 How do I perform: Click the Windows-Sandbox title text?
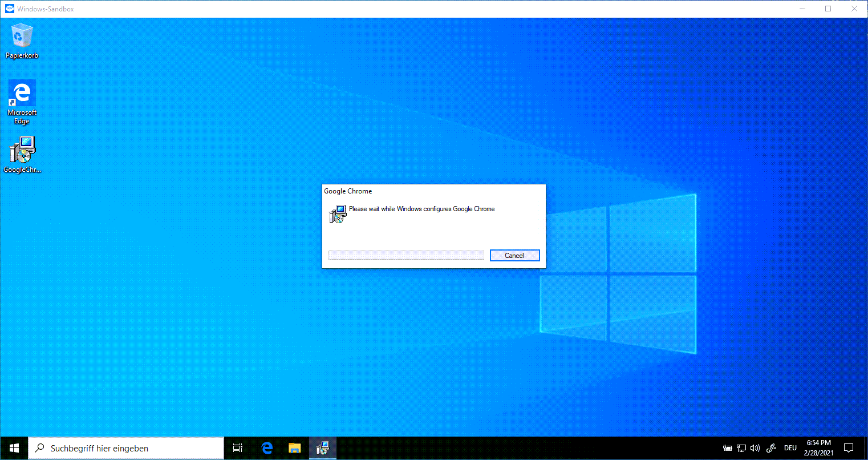click(x=46, y=9)
